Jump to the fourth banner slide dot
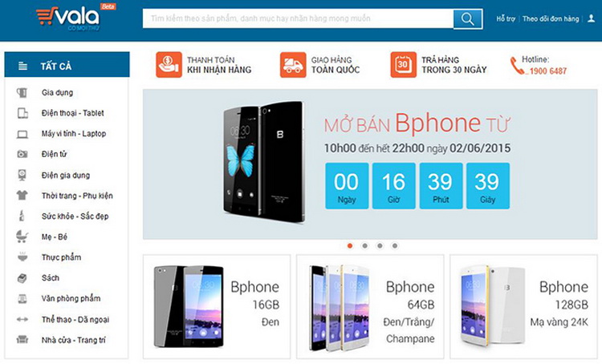Viewport: 602px width, 364px height. point(395,246)
